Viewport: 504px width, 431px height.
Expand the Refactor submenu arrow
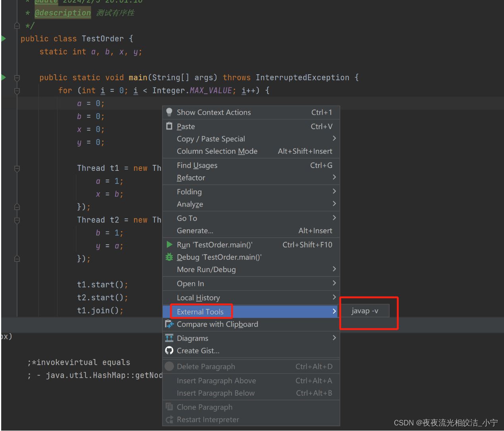tap(334, 178)
